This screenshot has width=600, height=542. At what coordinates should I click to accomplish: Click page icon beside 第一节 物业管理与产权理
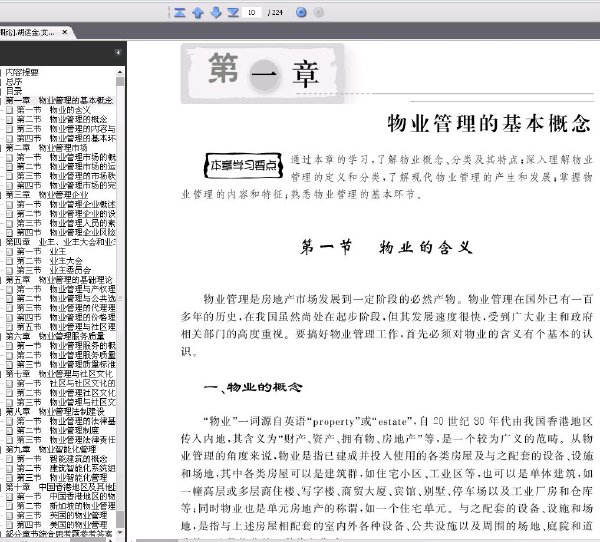point(10,289)
